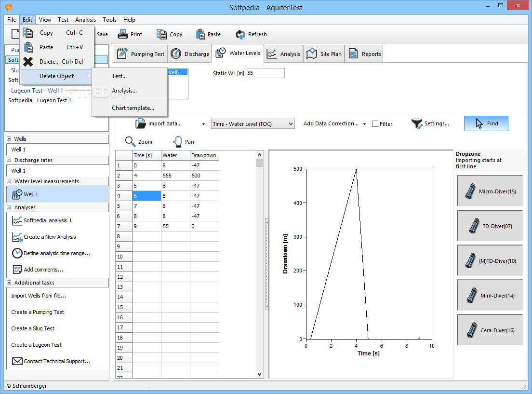Click the clock icon for analysis time range
The width and height of the screenshot is (532, 394).
tap(17, 253)
